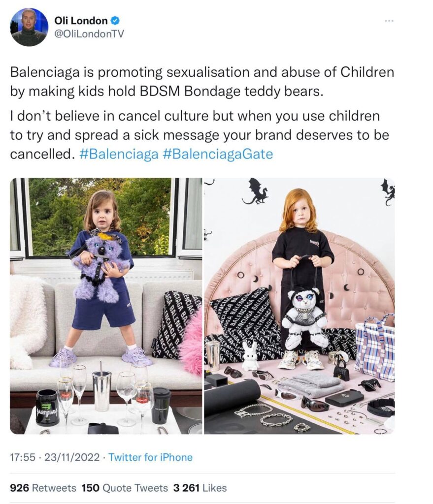Click Oli London's profile avatar

pos(29,28)
